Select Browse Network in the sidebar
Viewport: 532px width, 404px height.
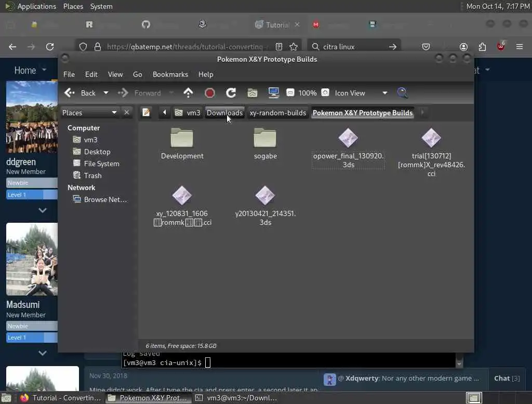[100, 199]
